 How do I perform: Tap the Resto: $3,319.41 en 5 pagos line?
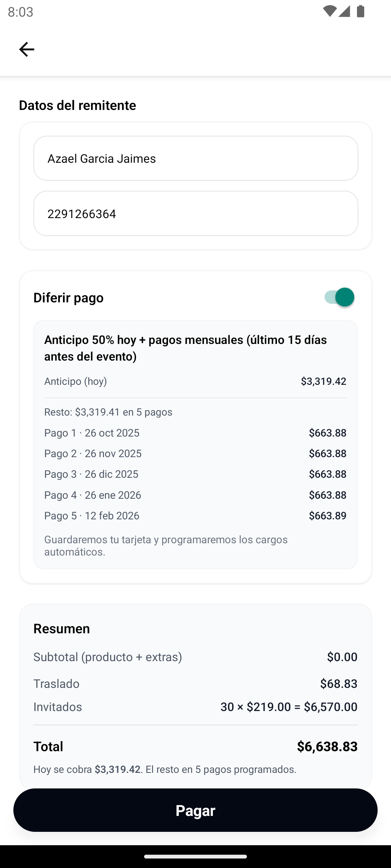[x=108, y=412]
